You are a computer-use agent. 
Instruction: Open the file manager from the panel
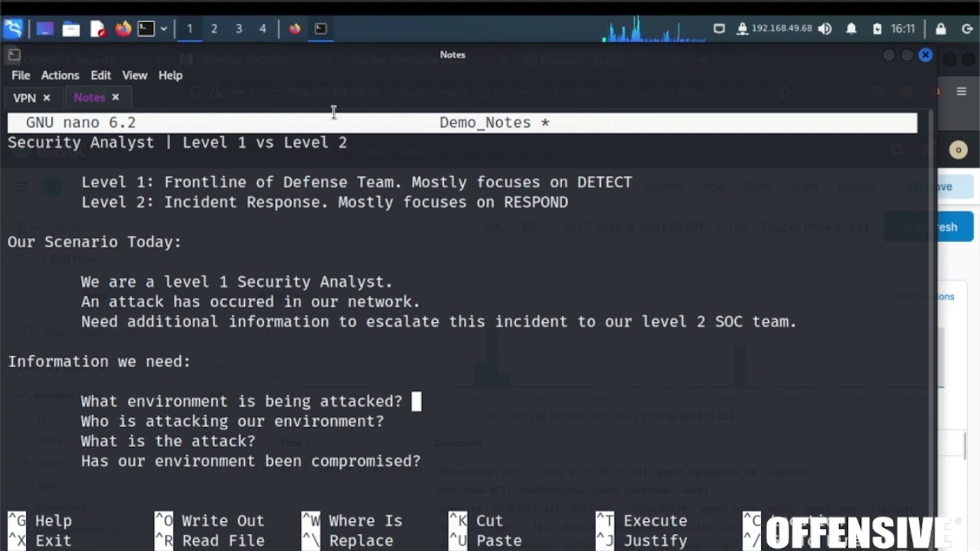(x=71, y=29)
